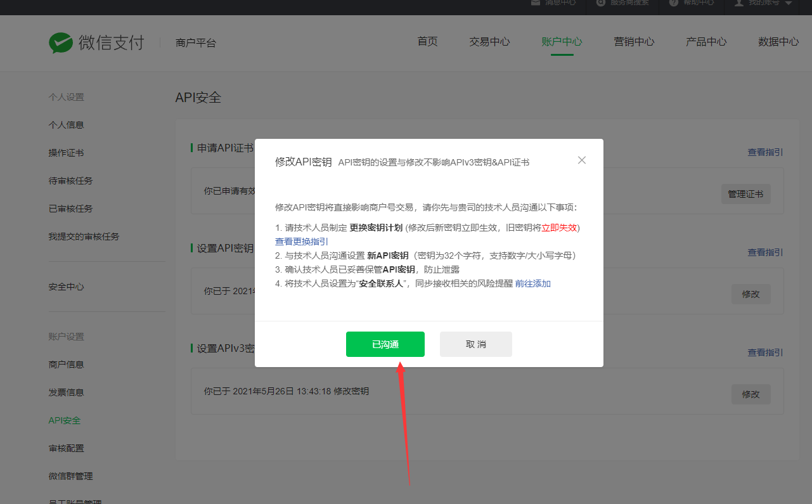Open 审核配置 in the sidebar
The image size is (812, 504).
click(67, 448)
